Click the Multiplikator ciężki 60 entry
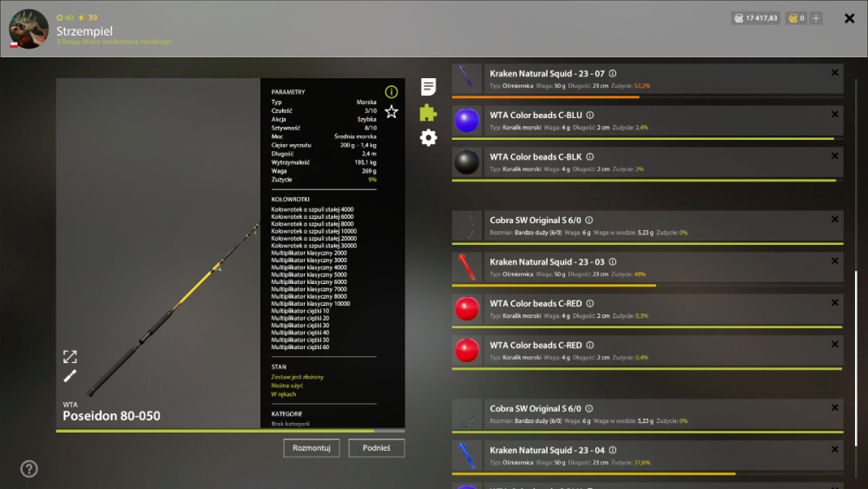868x489 pixels. coord(300,347)
